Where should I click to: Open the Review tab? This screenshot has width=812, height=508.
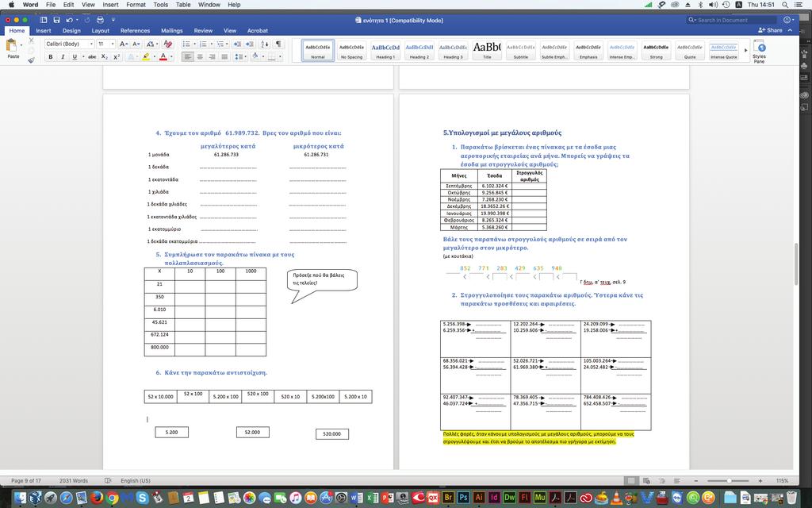point(203,31)
